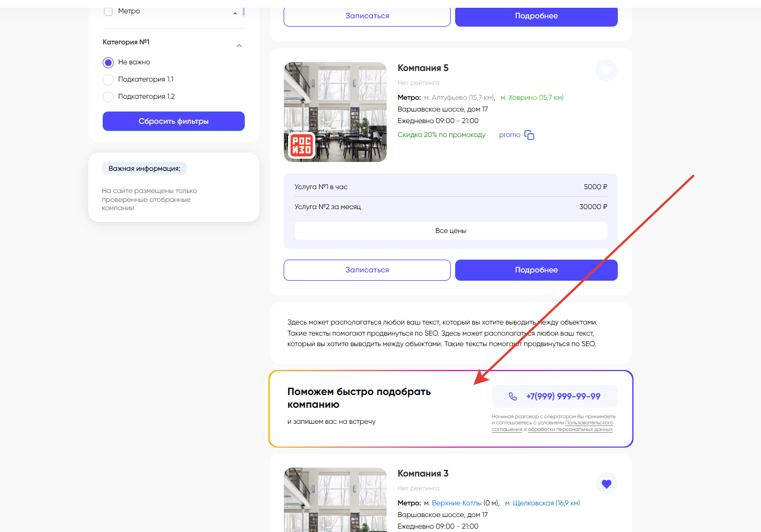Call the +7(999) 999-99-99 number
The width and height of the screenshot is (761, 532).
coord(563,397)
